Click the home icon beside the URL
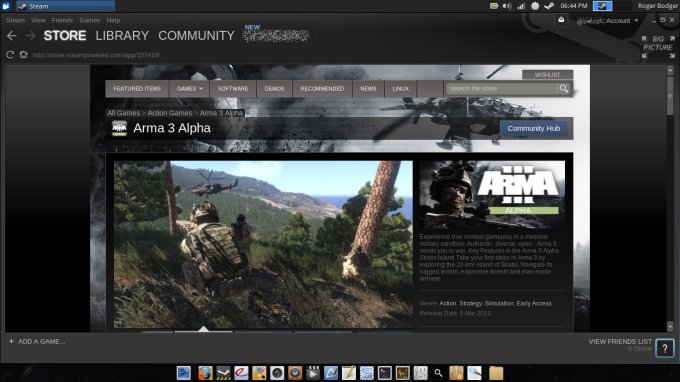 tap(23, 55)
